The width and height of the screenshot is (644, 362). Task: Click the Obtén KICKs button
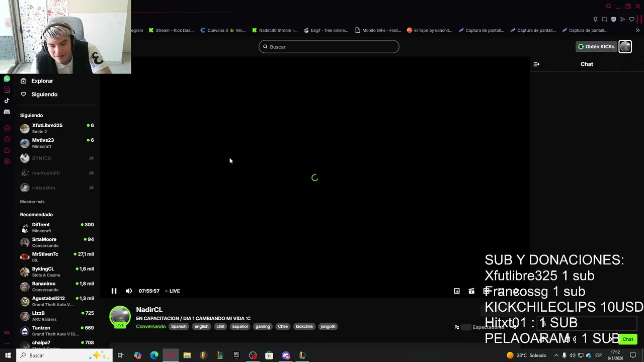tap(596, 47)
